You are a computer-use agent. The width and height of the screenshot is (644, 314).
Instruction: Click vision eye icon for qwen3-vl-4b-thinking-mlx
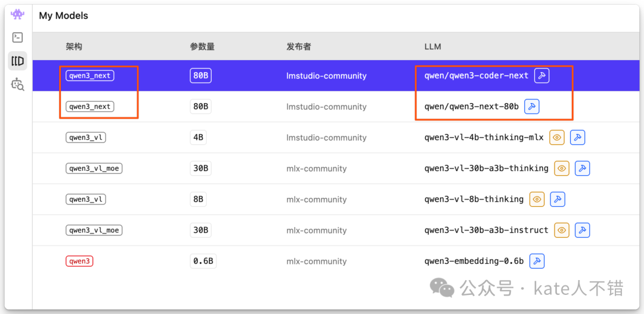pyautogui.click(x=557, y=138)
